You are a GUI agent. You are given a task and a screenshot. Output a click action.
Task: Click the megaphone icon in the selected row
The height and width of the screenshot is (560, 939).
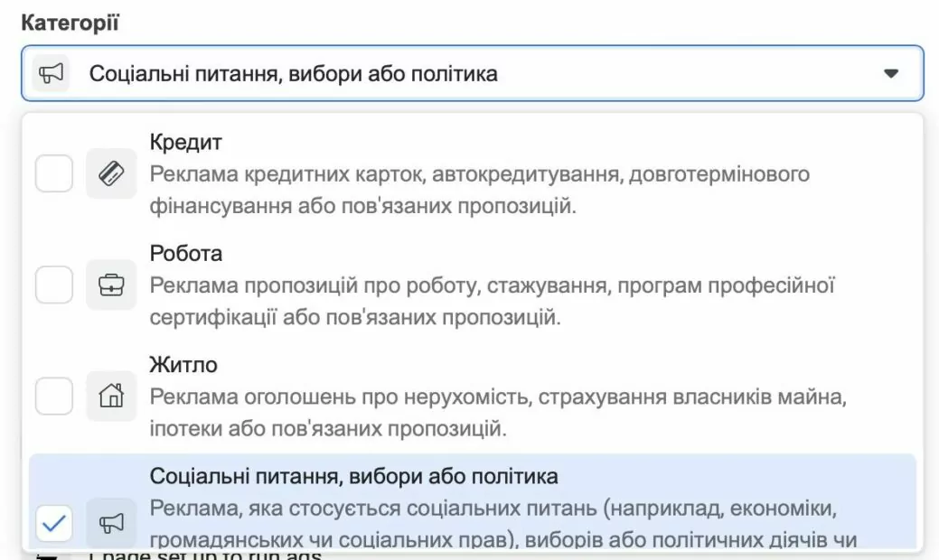[x=111, y=521]
